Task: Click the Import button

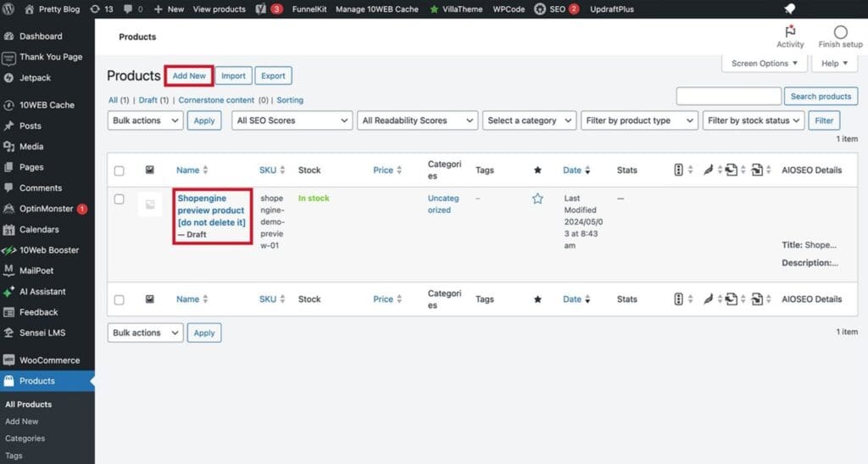Action: tap(233, 75)
